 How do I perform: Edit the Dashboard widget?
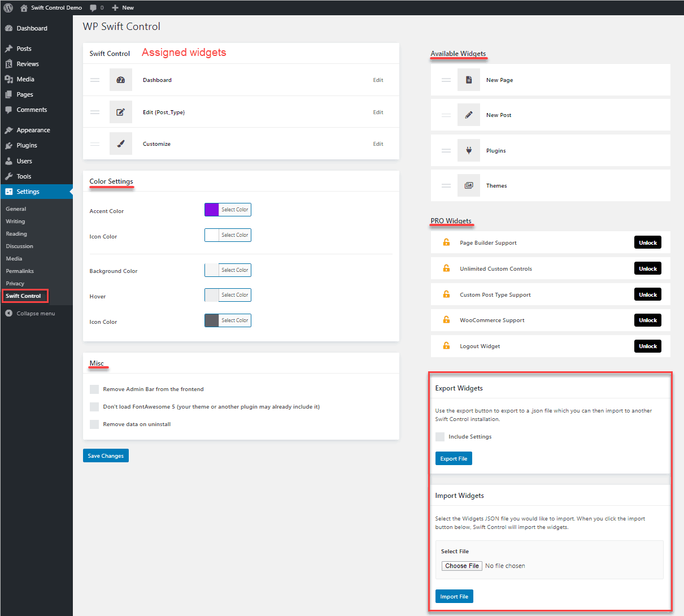pyautogui.click(x=378, y=80)
